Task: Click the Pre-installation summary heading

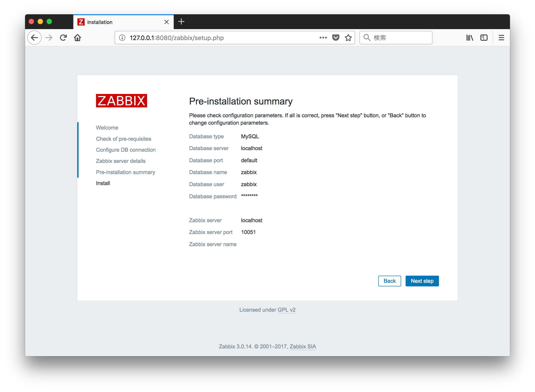Action: [x=241, y=101]
